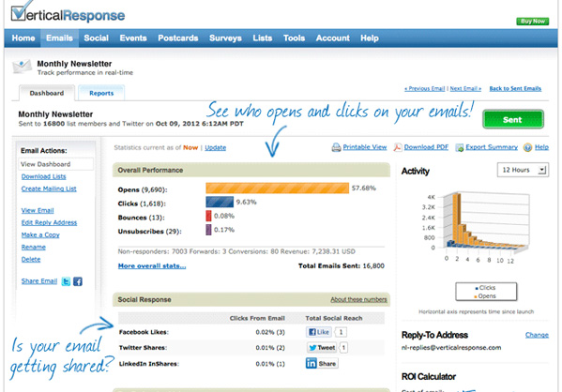
Task: Click the Twitter Tweet button
Action: tap(322, 348)
